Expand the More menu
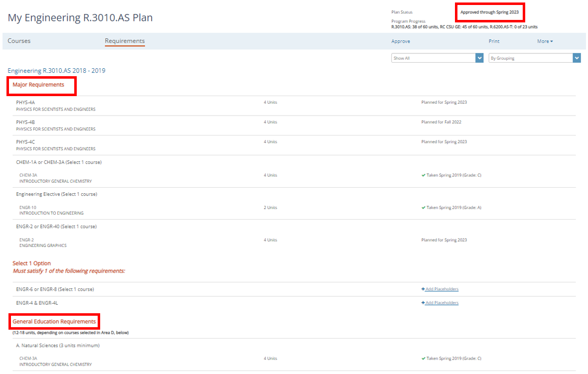The image size is (588, 374). coord(545,41)
